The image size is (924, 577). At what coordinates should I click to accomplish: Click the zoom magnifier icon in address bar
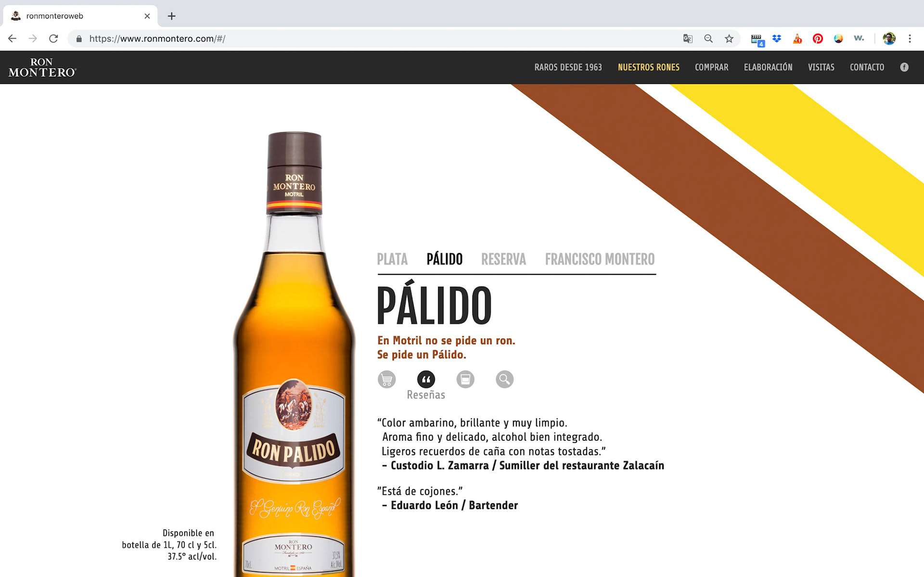tap(708, 38)
